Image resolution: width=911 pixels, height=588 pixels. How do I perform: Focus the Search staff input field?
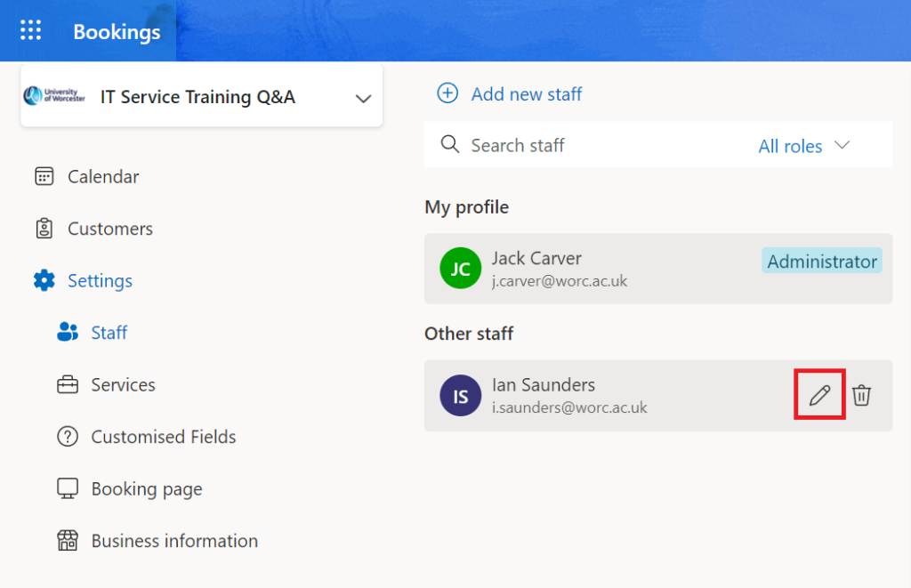pyautogui.click(x=587, y=145)
